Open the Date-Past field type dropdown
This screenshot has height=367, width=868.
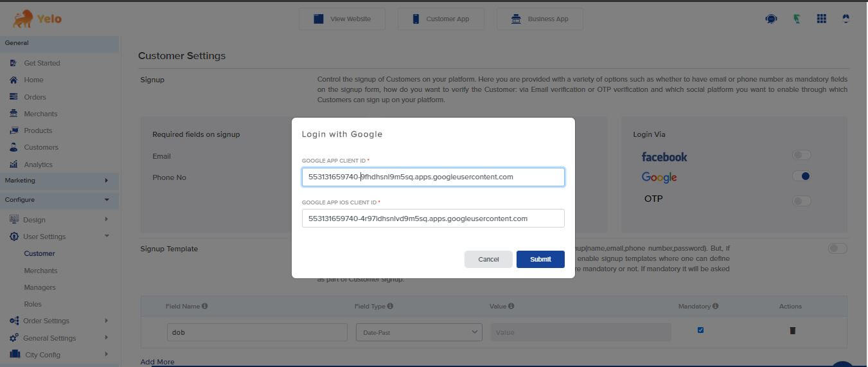[x=418, y=332]
